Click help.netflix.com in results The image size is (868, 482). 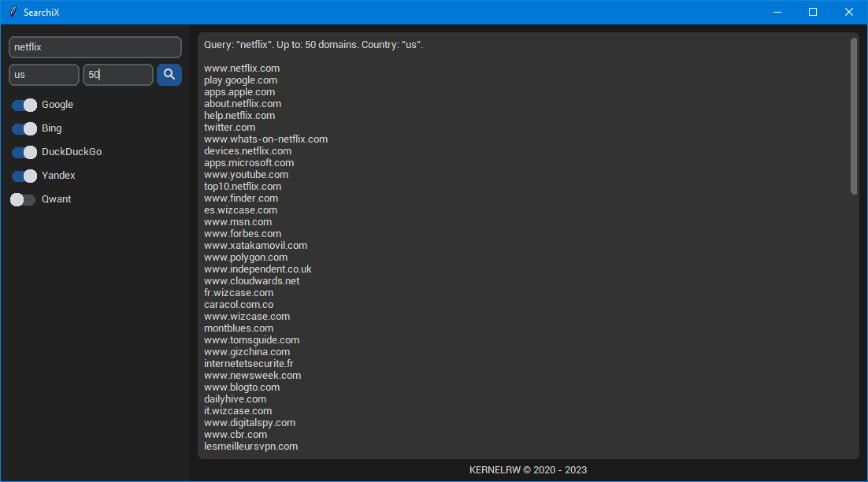[239, 116]
